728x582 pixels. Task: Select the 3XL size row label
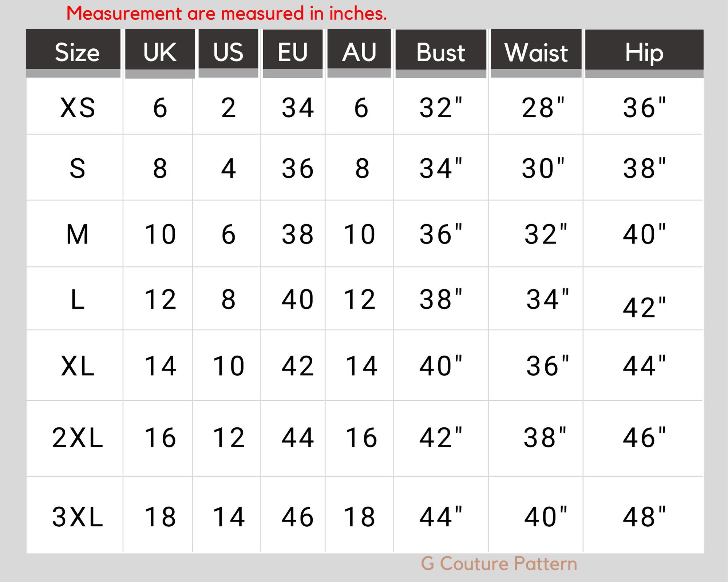pos(78,517)
